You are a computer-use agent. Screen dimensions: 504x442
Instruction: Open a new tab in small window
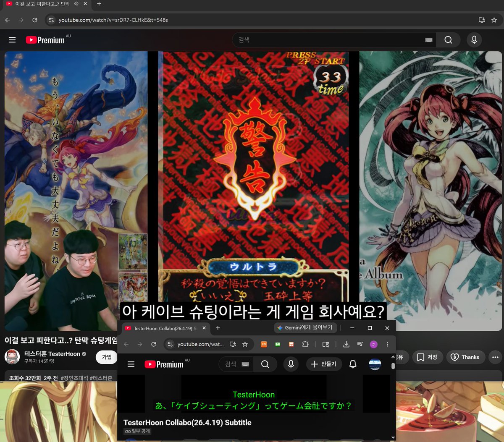coord(218,328)
